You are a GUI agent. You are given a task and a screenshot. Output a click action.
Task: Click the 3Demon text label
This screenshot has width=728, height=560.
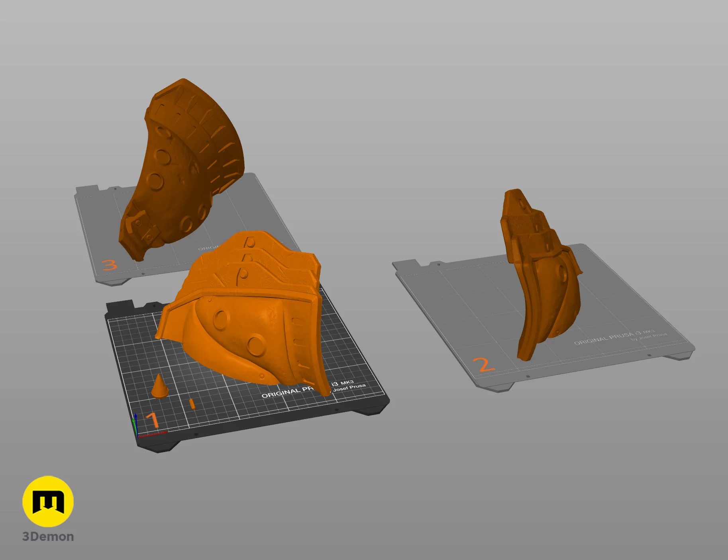tap(48, 537)
